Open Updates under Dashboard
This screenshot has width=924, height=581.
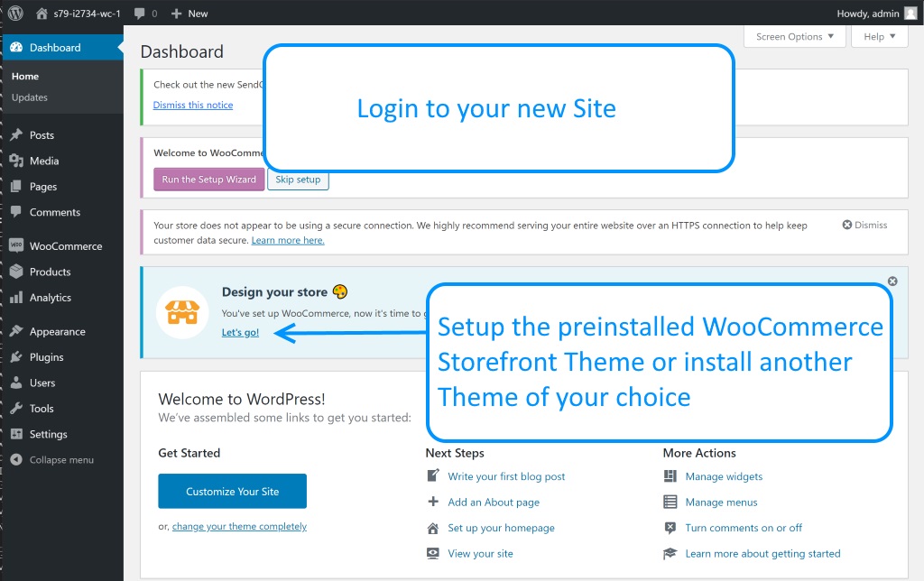pos(30,97)
